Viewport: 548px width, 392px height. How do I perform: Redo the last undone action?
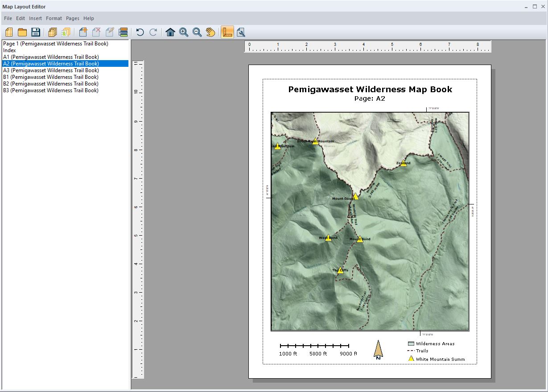click(153, 32)
